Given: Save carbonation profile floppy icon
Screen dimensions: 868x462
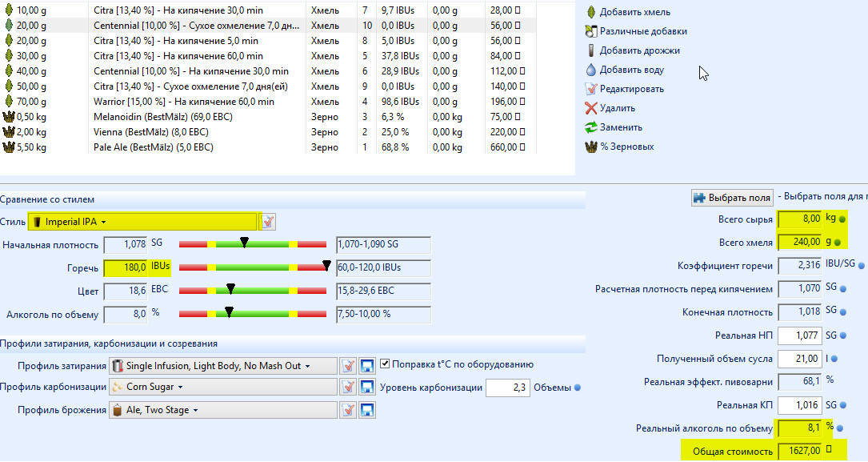Looking at the screenshot, I should (x=367, y=387).
